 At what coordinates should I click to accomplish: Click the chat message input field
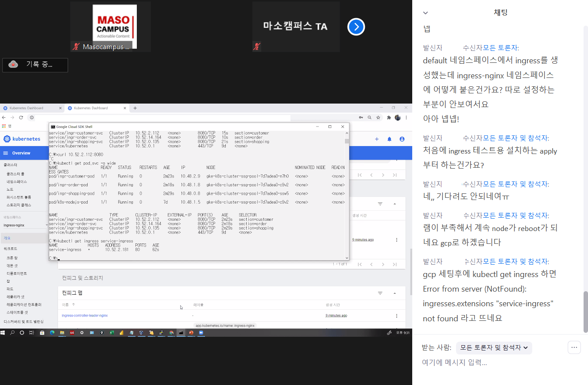tap(487, 363)
